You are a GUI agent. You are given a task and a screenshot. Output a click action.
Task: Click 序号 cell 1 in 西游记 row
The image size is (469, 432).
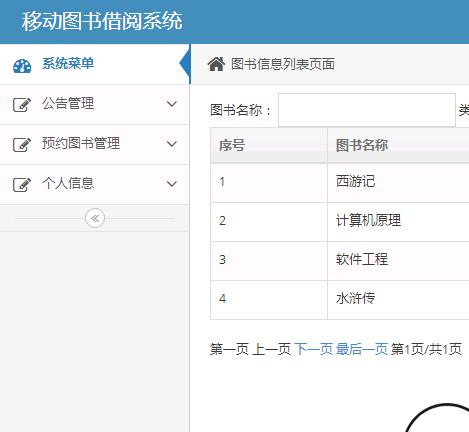coord(269,183)
